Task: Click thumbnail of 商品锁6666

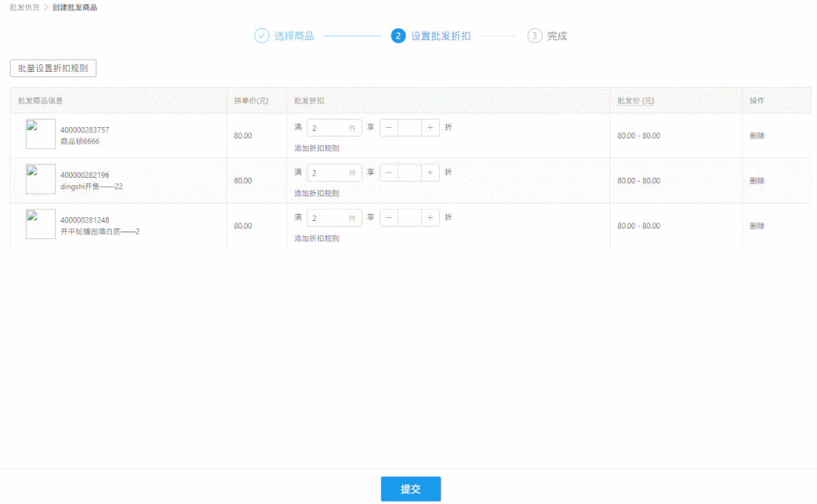Action: click(x=41, y=134)
